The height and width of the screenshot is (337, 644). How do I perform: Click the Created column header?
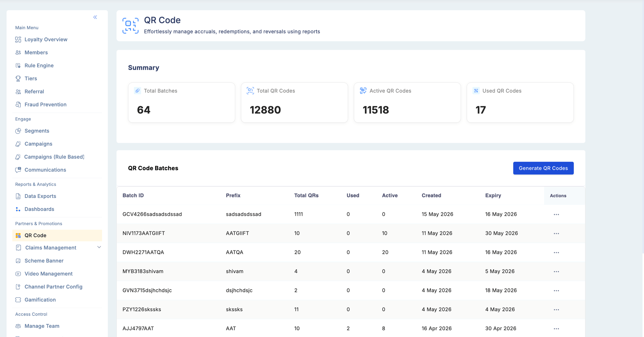431,196
